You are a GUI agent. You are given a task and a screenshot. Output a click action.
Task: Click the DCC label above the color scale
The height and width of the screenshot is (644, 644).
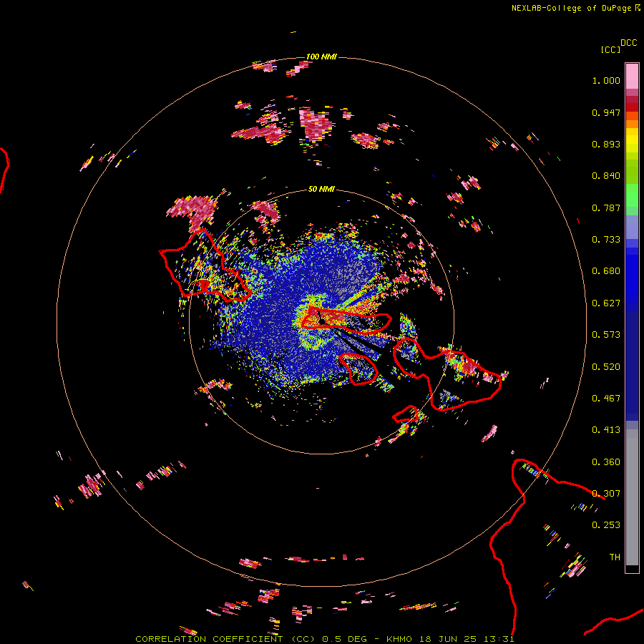[629, 43]
